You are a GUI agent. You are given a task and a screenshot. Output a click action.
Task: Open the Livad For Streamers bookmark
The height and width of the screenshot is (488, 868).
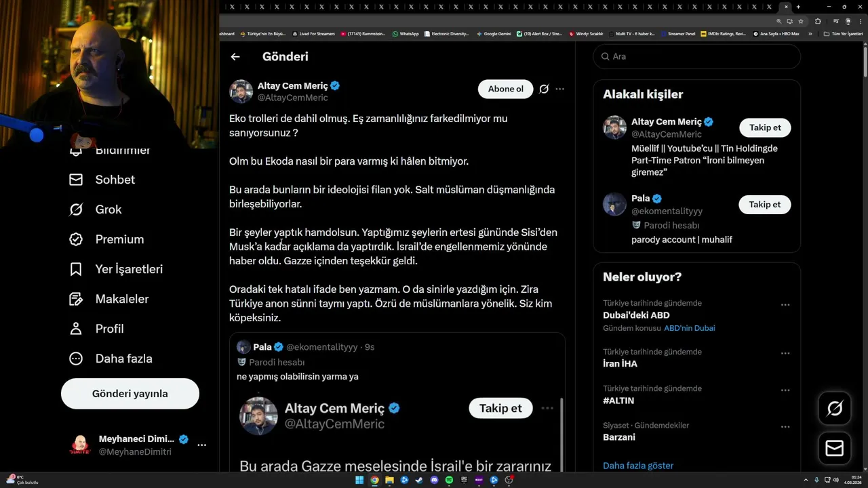pos(314,33)
